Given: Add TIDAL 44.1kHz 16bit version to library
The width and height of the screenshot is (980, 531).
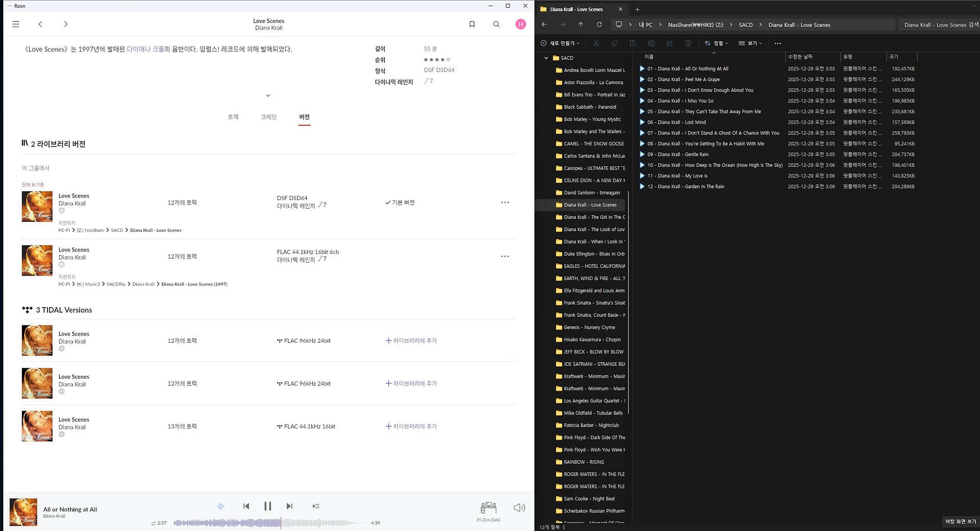Looking at the screenshot, I should (x=411, y=426).
